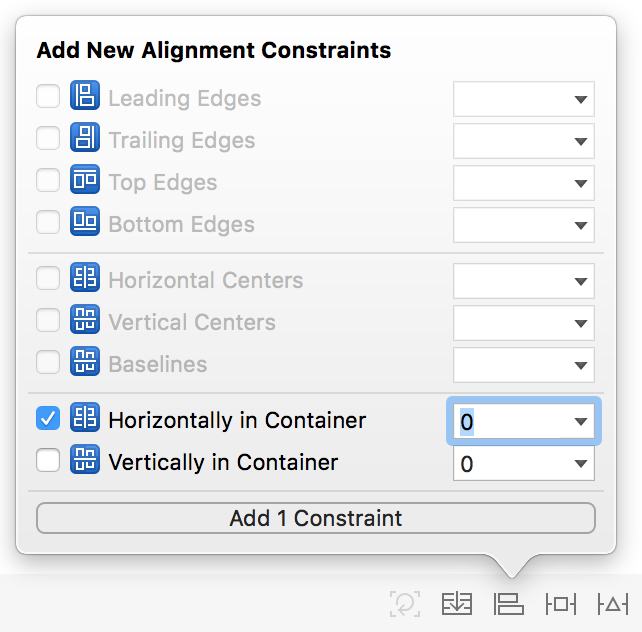Image resolution: width=642 pixels, height=632 pixels.
Task: Click the Horizontally in Container label
Action: [x=237, y=420]
